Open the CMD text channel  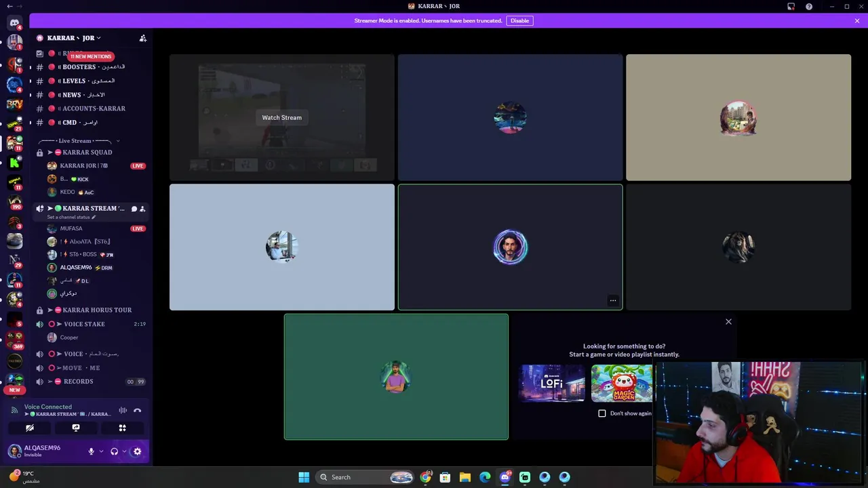click(90, 123)
